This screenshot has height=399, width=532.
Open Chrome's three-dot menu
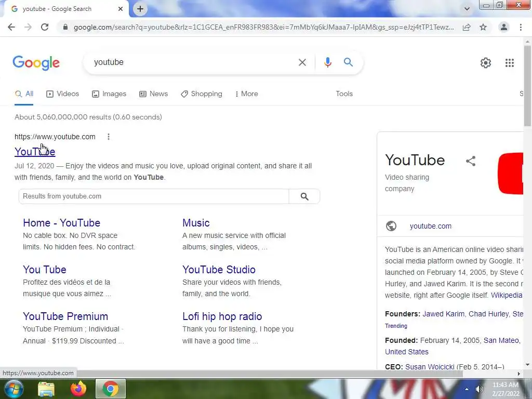point(521,27)
